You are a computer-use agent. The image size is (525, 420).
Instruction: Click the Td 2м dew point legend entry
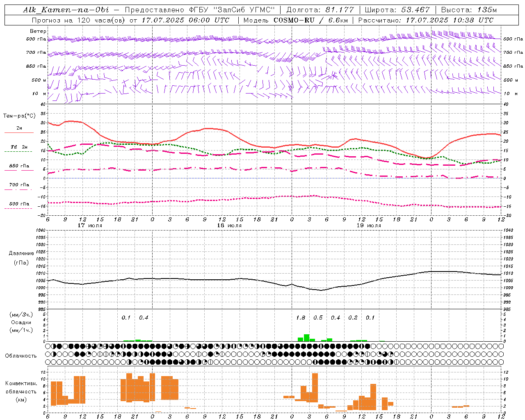19,147
